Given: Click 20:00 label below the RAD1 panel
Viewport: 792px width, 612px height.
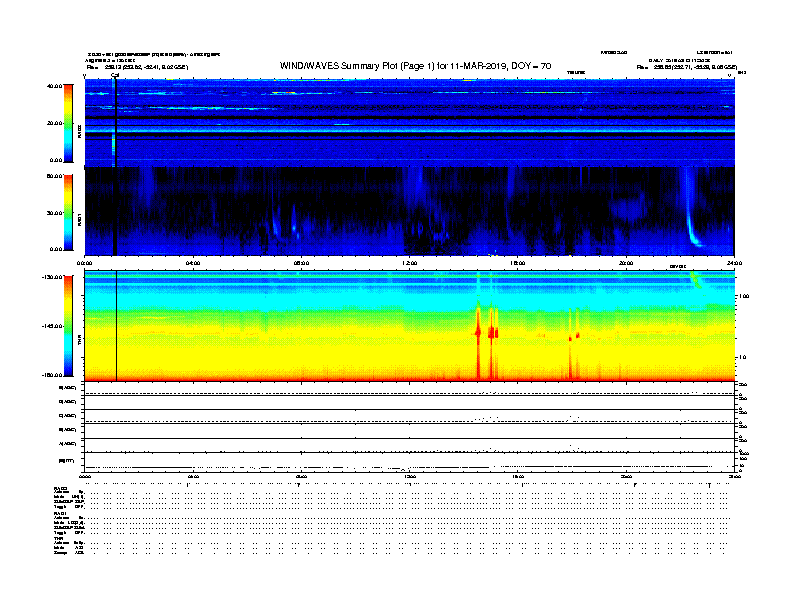Looking at the screenshot, I should [626, 263].
